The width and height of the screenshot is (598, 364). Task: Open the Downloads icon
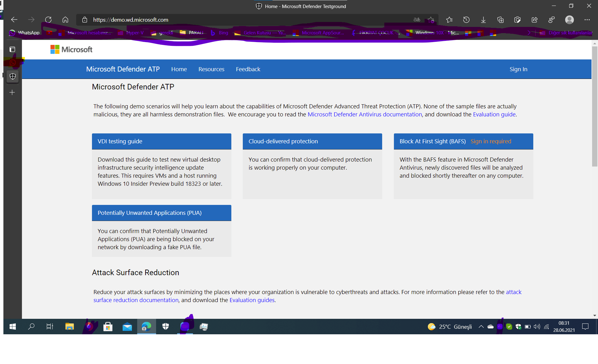point(483,20)
